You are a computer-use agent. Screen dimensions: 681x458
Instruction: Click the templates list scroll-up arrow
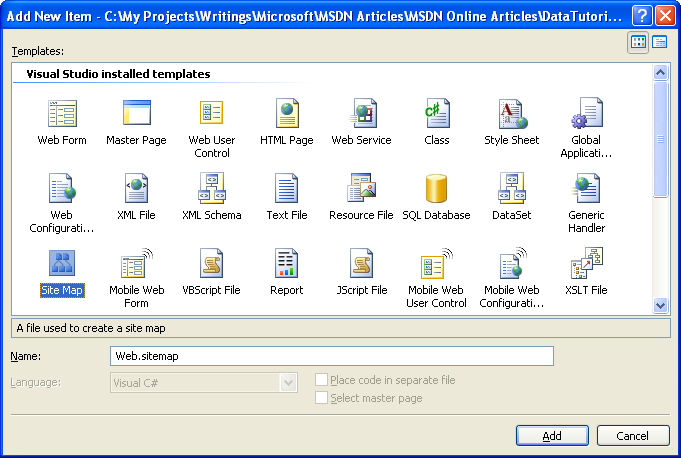point(660,72)
